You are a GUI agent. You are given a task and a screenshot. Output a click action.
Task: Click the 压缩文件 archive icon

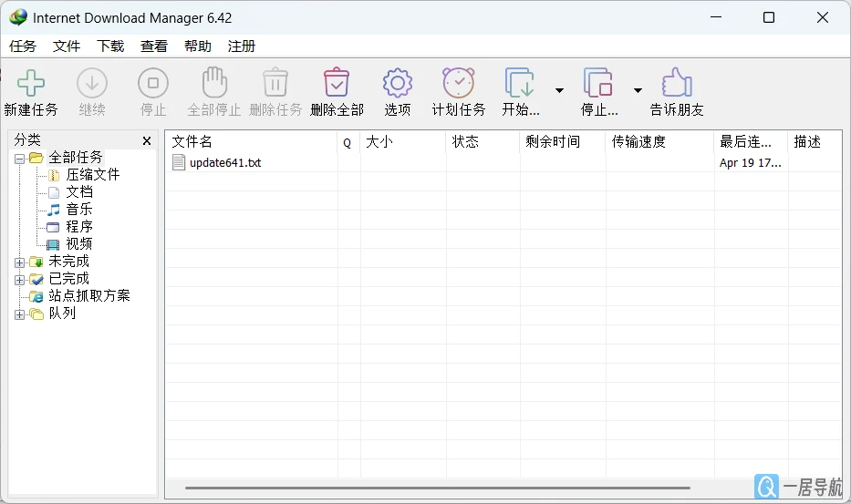click(54, 175)
